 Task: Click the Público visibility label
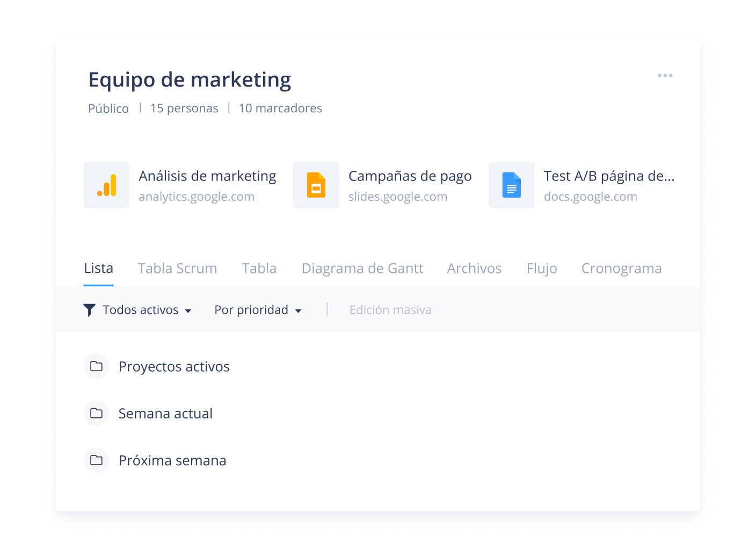108,108
